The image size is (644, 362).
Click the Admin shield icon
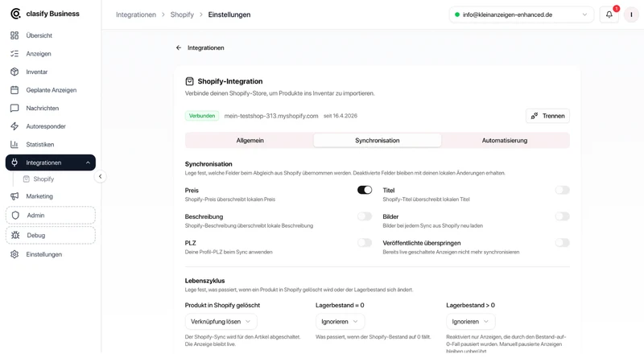[x=15, y=215]
